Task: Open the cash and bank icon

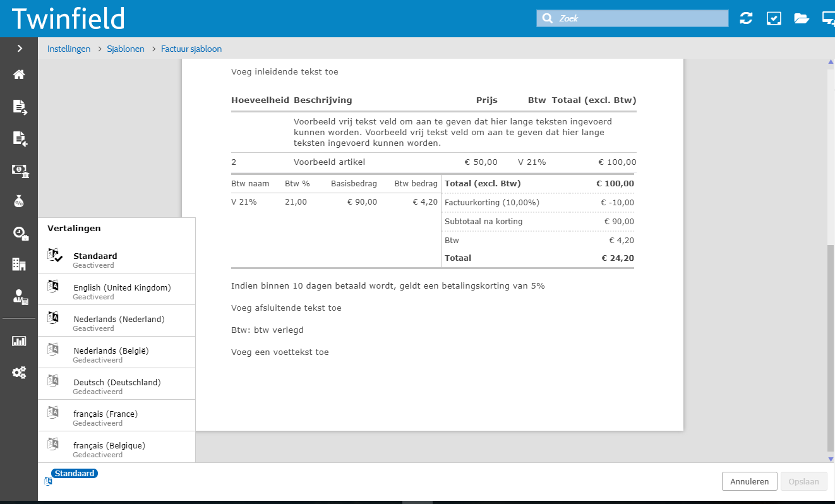Action: (19, 170)
